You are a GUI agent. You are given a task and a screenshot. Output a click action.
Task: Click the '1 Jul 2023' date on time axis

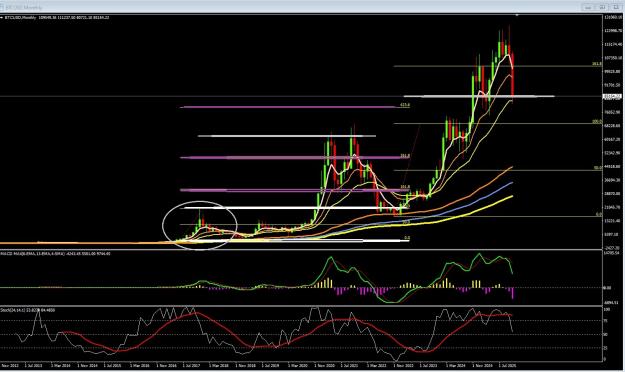pos(428,365)
